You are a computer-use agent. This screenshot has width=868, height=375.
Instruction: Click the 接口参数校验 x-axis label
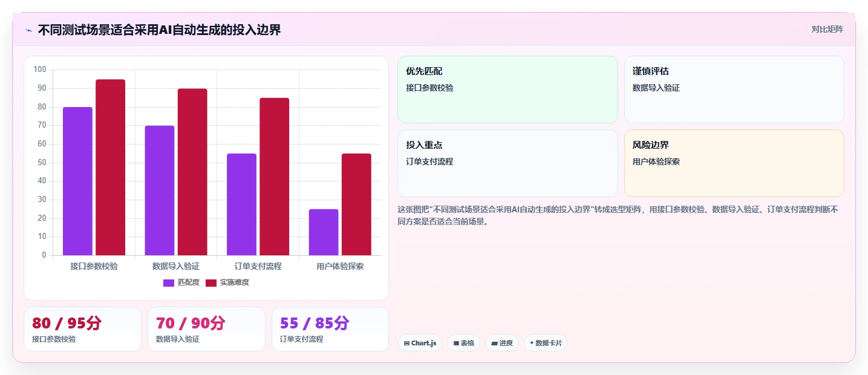[x=94, y=266]
